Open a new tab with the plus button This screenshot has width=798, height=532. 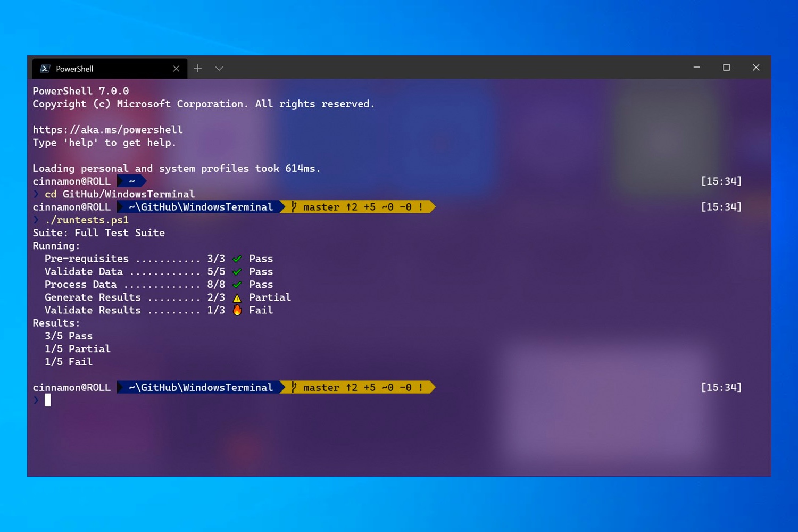(x=198, y=68)
